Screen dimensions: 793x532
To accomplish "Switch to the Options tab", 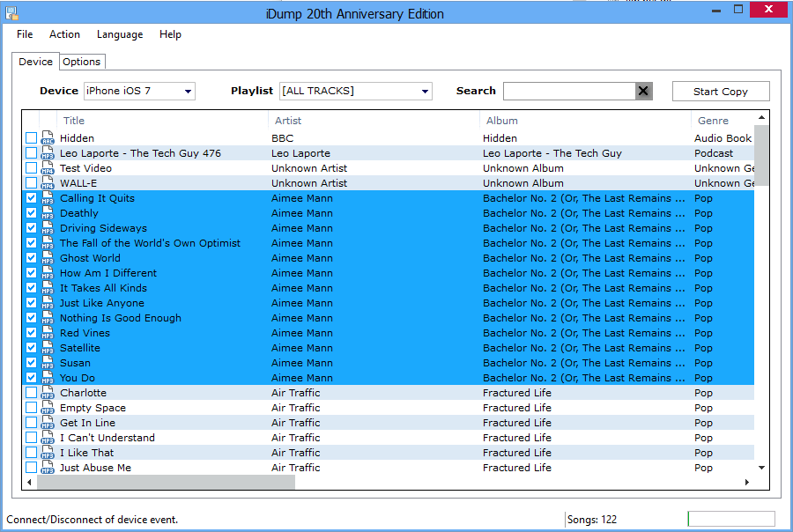I will (x=82, y=62).
